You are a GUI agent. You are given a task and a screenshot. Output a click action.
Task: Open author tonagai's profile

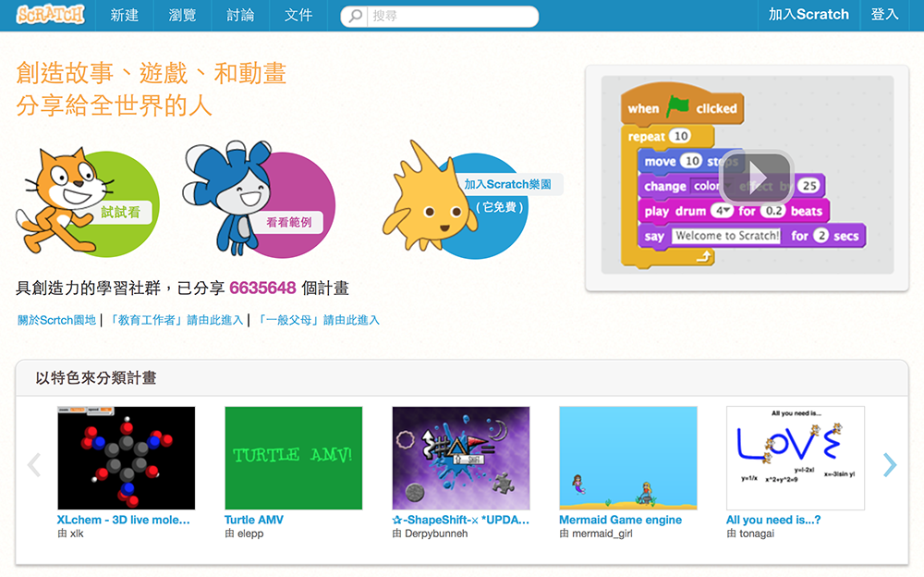(x=757, y=534)
